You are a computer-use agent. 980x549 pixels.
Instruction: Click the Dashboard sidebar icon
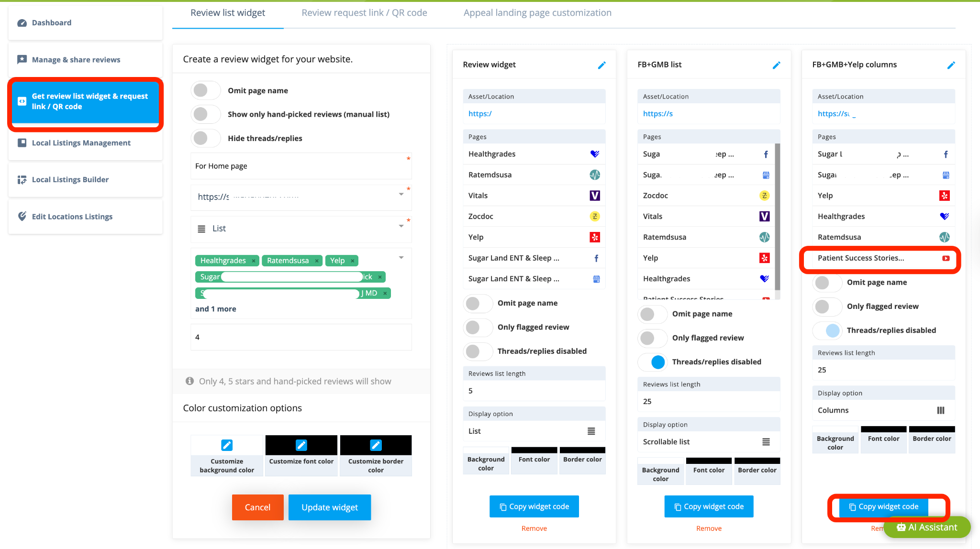click(x=22, y=23)
